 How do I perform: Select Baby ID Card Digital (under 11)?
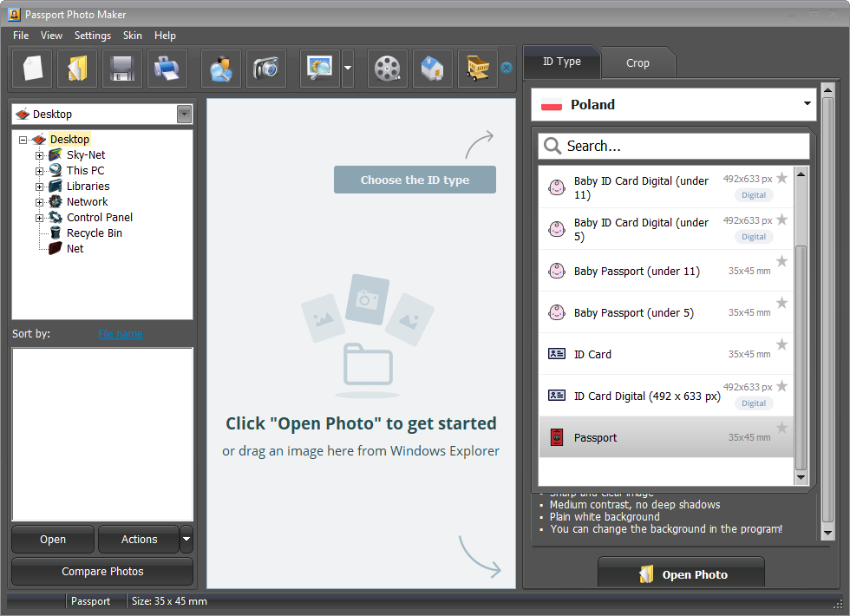point(666,187)
